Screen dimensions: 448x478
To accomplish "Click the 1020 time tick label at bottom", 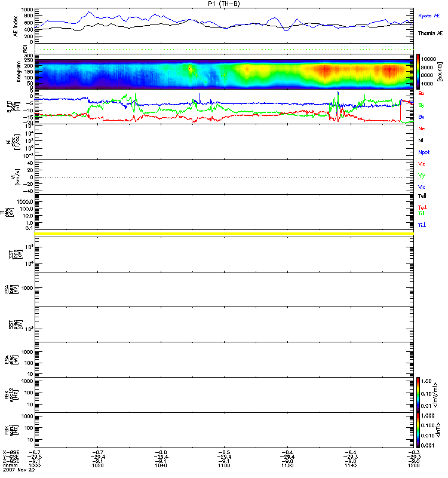I will [97, 465].
